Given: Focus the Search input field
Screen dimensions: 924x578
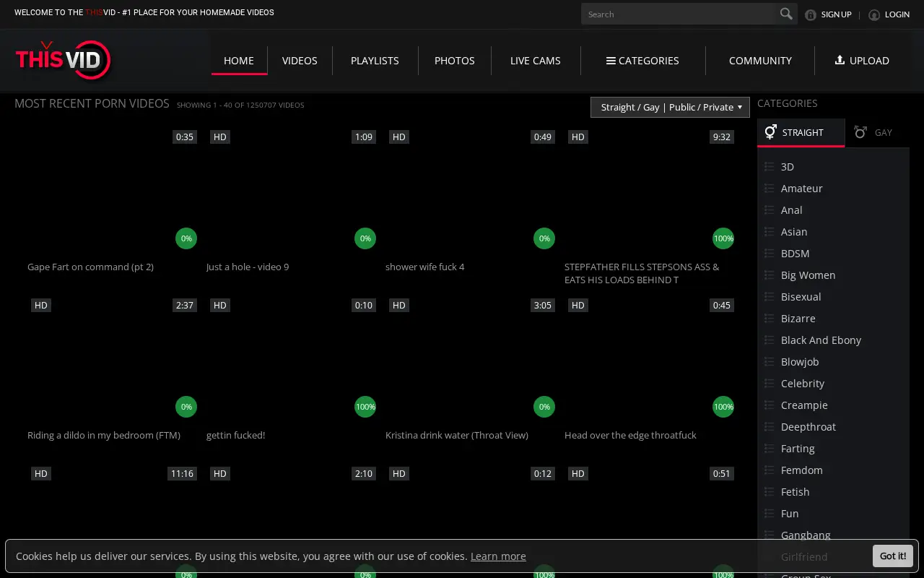Looking at the screenshot, I should click(677, 14).
